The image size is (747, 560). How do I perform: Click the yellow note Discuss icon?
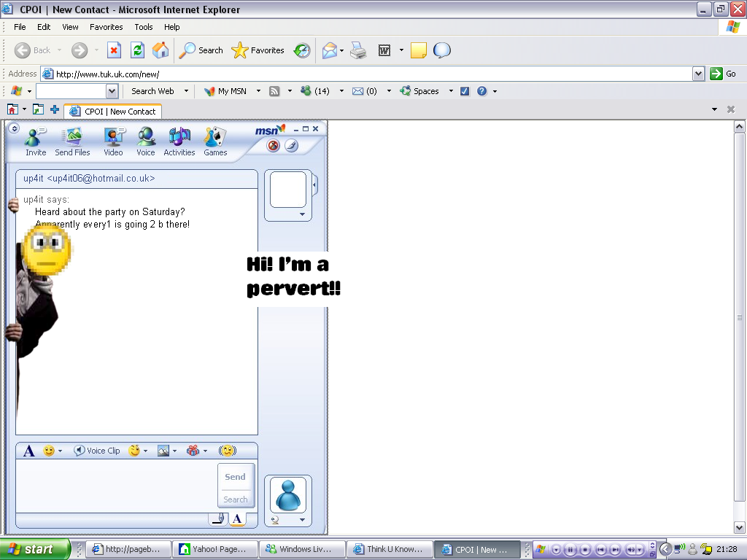pyautogui.click(x=418, y=50)
